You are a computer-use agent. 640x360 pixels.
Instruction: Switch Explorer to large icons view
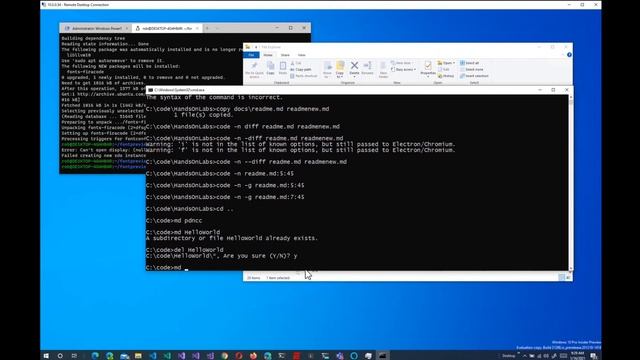(x=568, y=278)
